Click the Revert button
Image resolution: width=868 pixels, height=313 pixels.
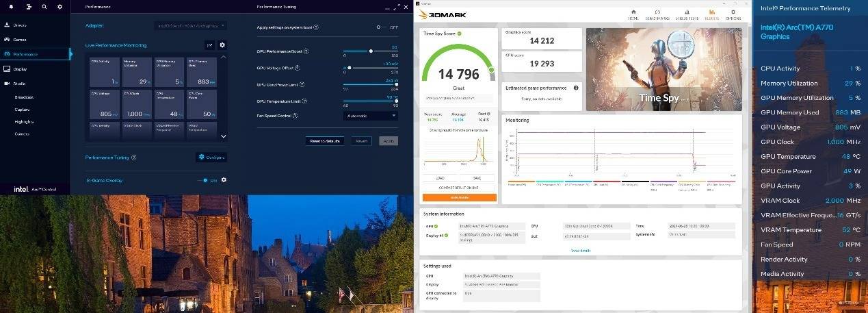tap(362, 140)
